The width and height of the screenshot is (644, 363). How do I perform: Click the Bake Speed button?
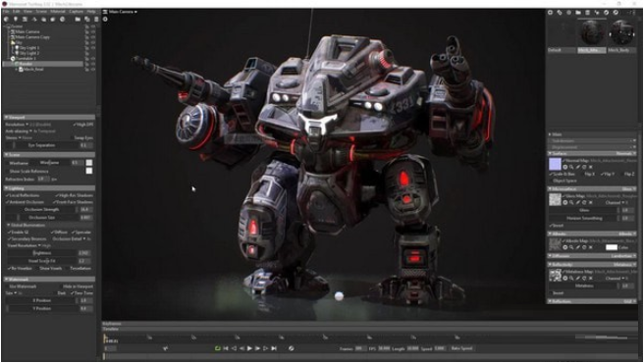coord(461,348)
